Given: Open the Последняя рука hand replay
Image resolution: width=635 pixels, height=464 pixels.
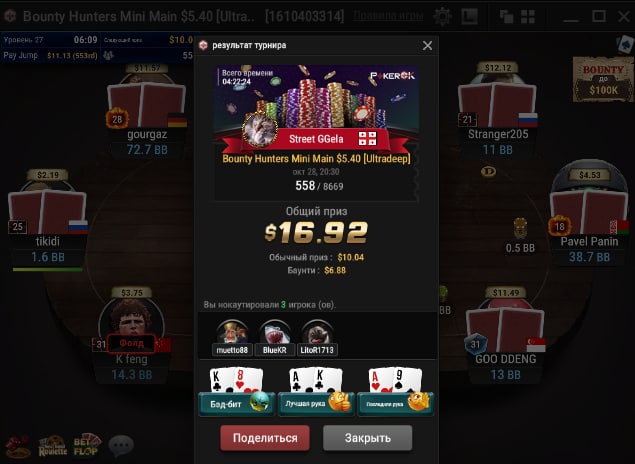Looking at the screenshot, I should (395, 404).
